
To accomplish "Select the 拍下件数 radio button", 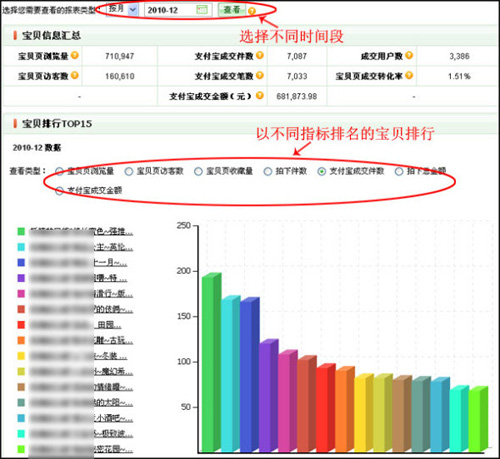I will click(x=268, y=171).
